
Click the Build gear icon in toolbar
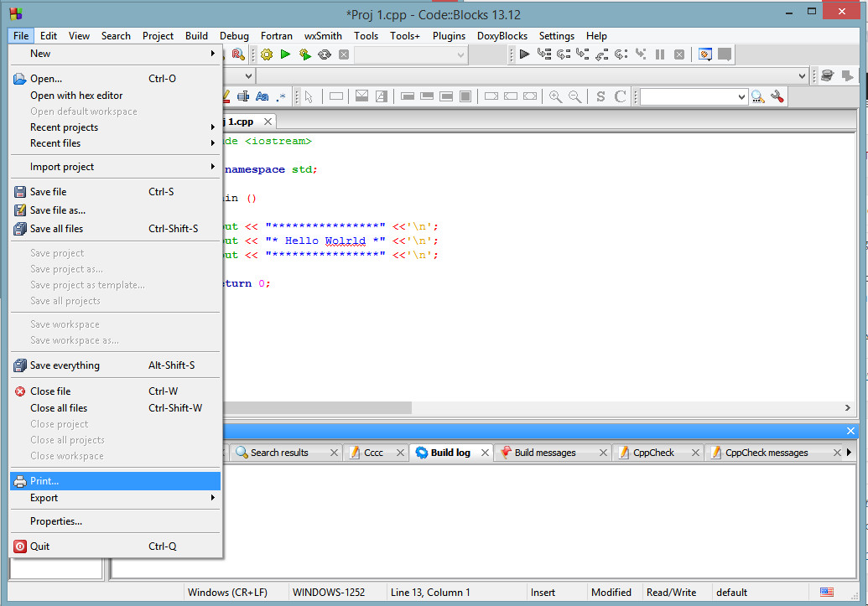267,54
